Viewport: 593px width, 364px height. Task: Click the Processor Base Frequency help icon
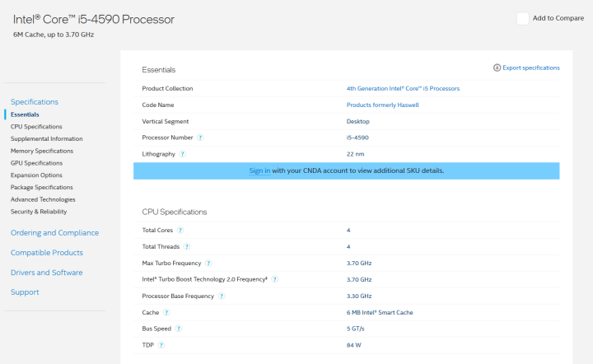tap(222, 296)
